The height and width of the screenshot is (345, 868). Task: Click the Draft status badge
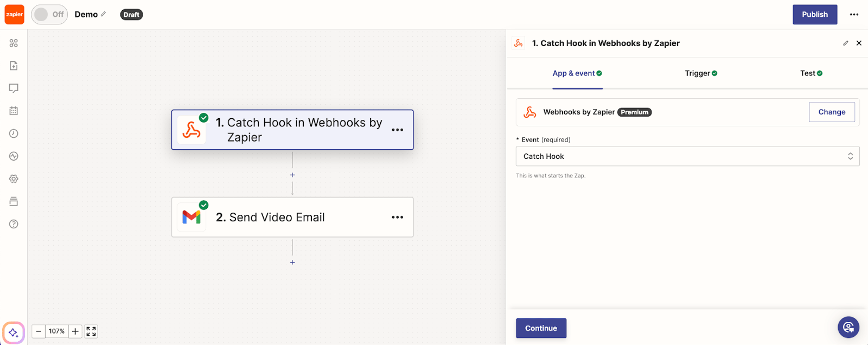131,15
